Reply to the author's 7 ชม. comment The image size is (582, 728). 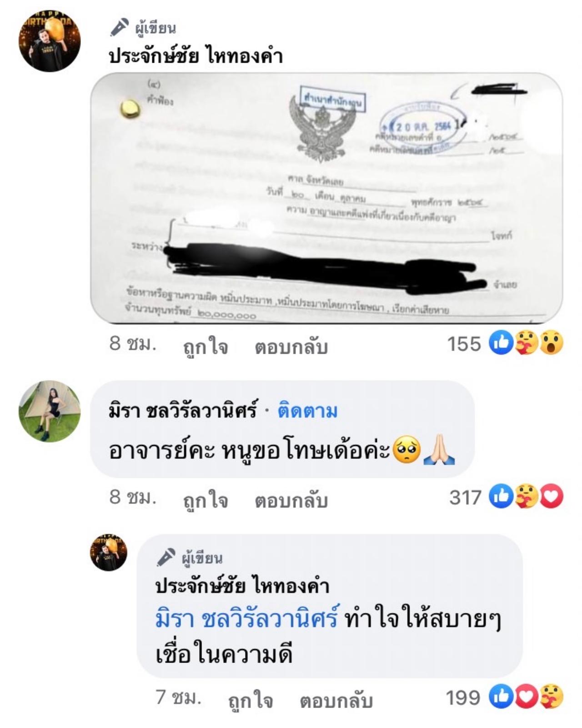[x=336, y=701]
